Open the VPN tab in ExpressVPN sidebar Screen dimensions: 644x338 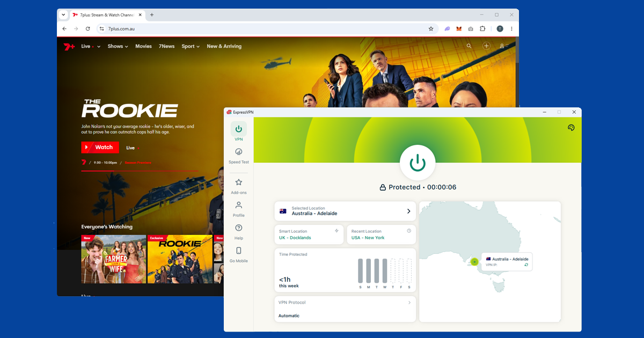[239, 132]
